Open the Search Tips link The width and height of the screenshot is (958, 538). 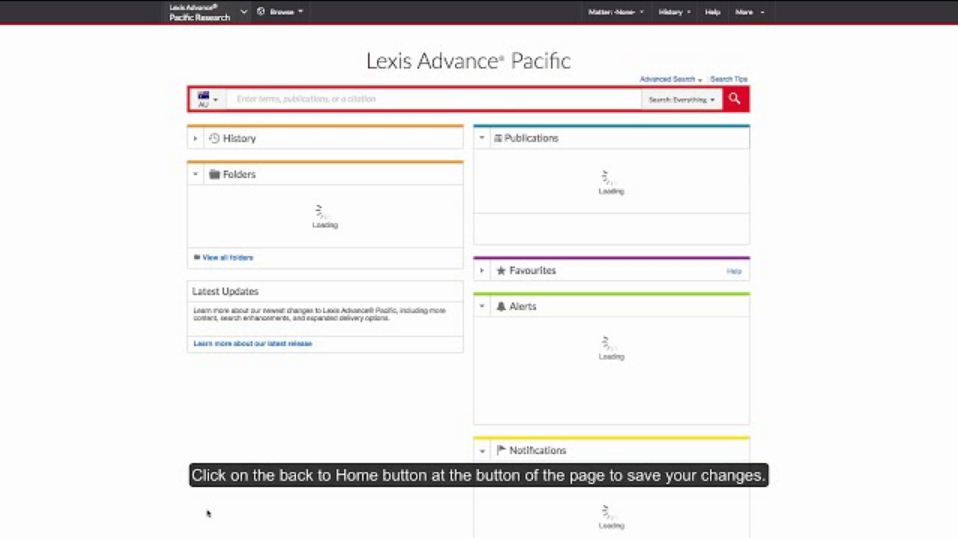(x=728, y=79)
